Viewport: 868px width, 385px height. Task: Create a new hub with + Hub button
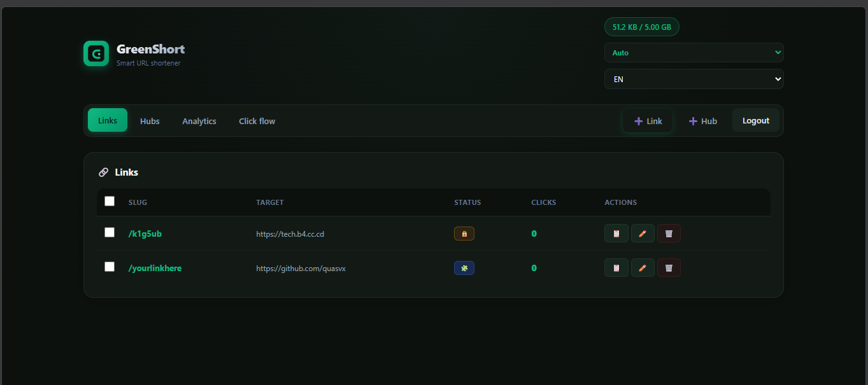(702, 121)
